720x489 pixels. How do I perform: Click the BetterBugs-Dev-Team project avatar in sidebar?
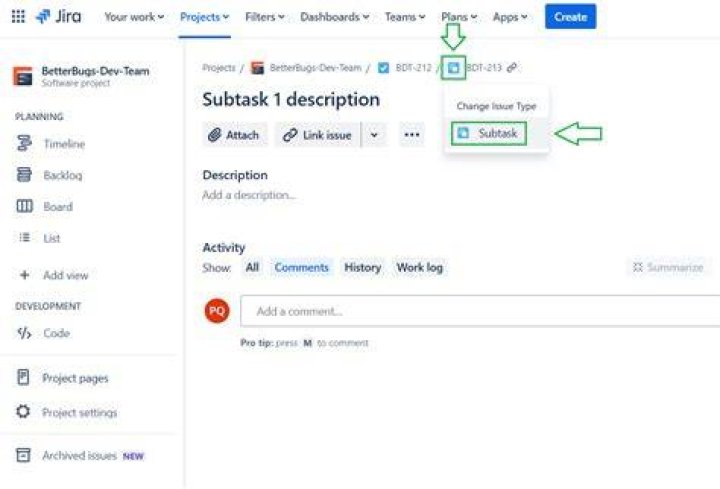23,76
